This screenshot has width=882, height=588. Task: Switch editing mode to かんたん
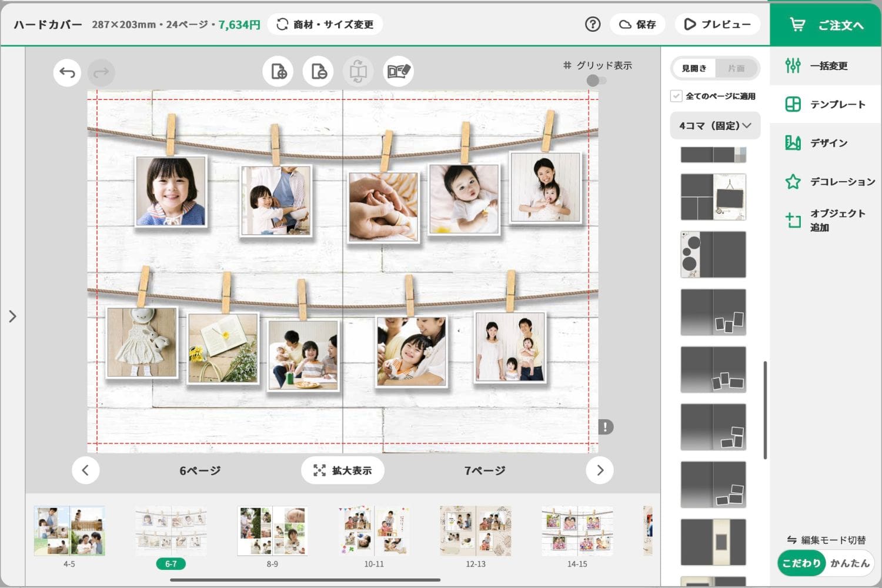point(850,563)
